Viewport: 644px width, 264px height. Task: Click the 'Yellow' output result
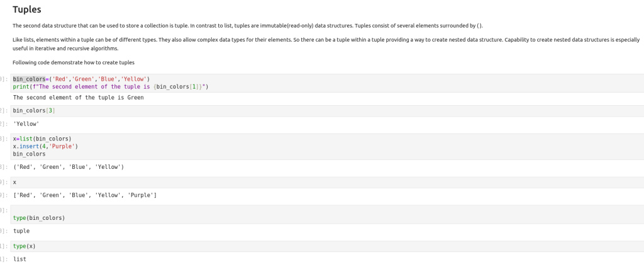pos(26,124)
